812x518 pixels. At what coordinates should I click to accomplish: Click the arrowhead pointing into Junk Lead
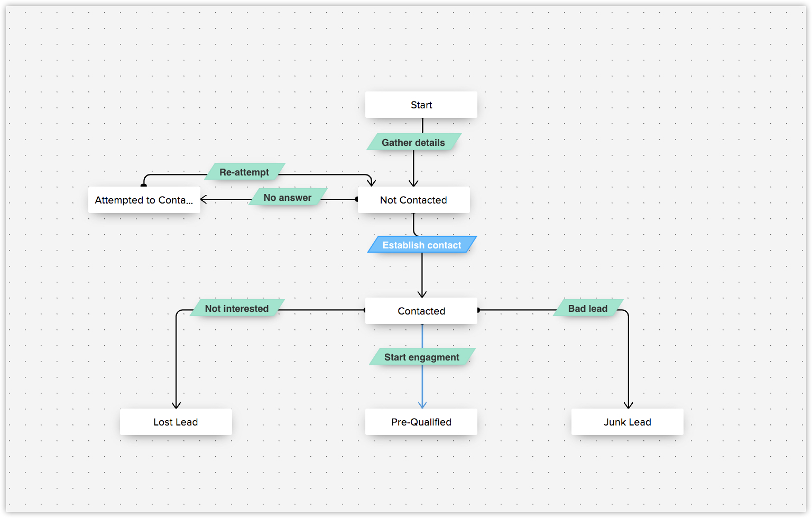(629, 405)
